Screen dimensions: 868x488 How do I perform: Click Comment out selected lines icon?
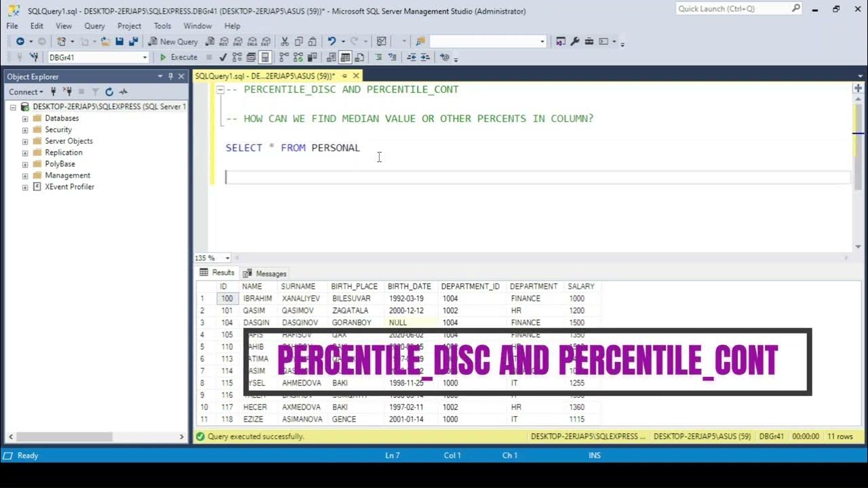pyautogui.click(x=378, y=58)
